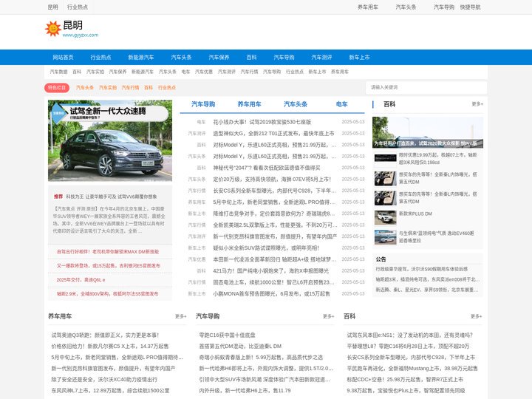Open the notice 新迈腾、秦L、星元EV
Viewport: 532px width, 399px height.
[427, 290]
